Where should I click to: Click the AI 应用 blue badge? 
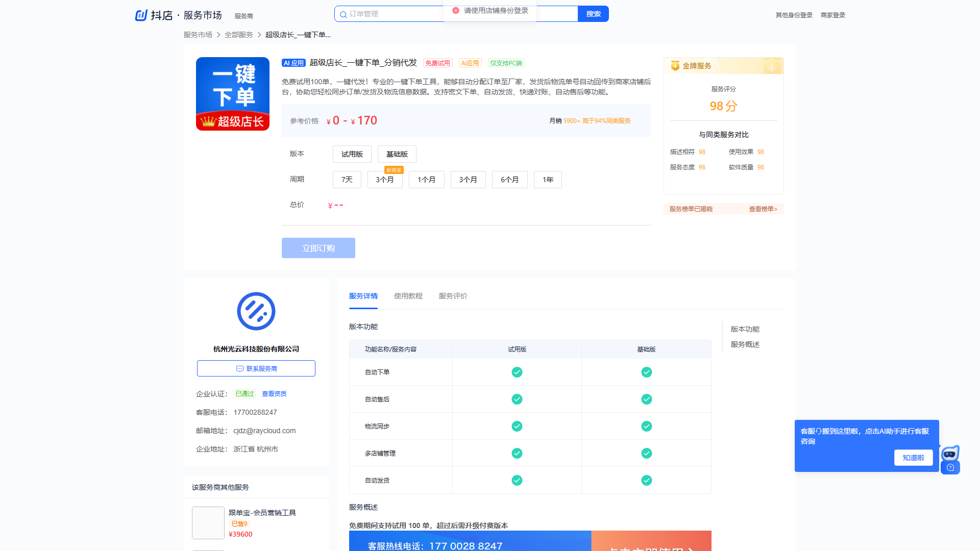coord(293,63)
